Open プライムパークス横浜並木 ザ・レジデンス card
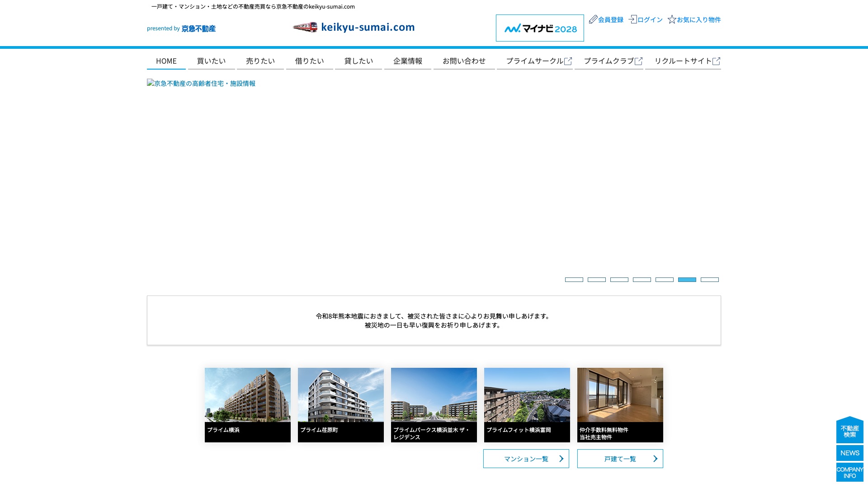Image resolution: width=868 pixels, height=488 pixels. coord(434,405)
